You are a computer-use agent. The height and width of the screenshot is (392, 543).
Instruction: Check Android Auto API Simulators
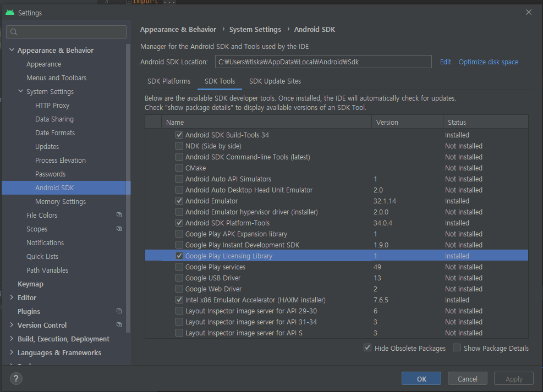[179, 179]
